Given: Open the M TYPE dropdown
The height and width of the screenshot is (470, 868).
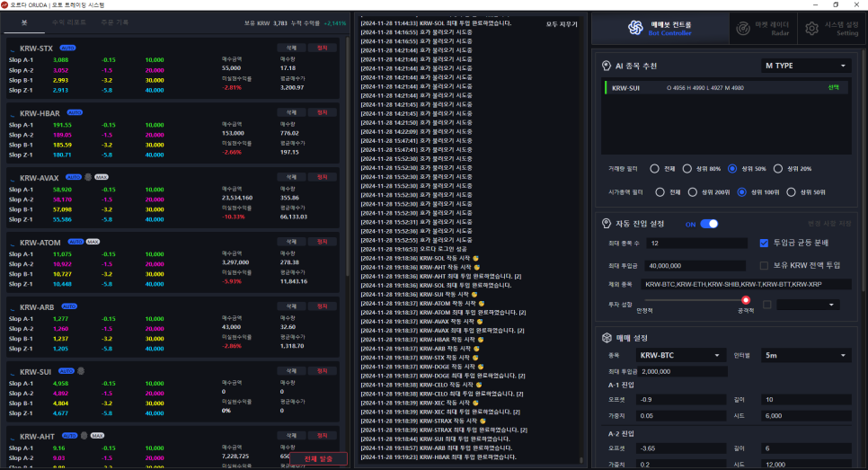Looking at the screenshot, I should pos(804,66).
